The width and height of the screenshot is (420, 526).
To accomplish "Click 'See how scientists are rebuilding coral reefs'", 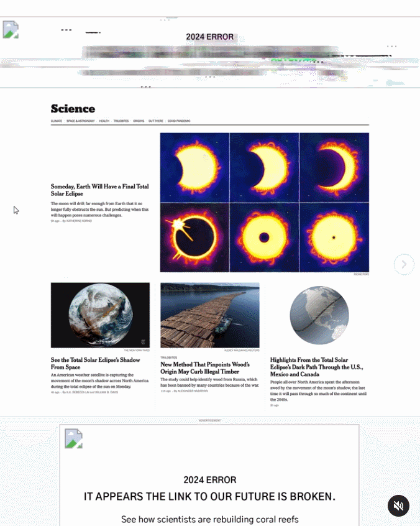I will (209, 519).
